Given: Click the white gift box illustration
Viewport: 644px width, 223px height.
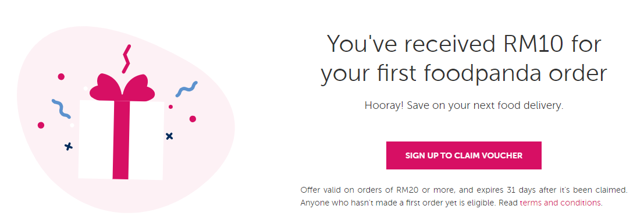Looking at the screenshot, I should tap(121, 140).
